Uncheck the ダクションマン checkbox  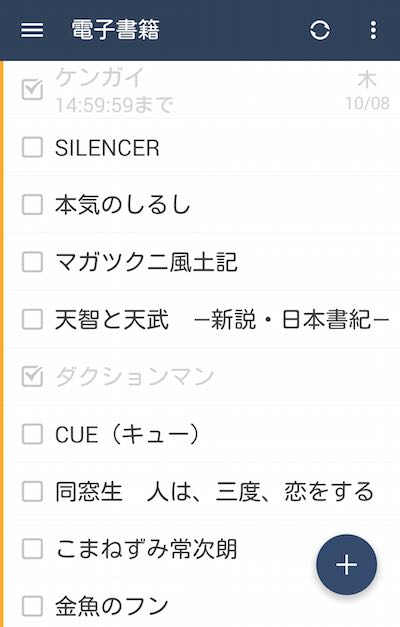pos(32,377)
